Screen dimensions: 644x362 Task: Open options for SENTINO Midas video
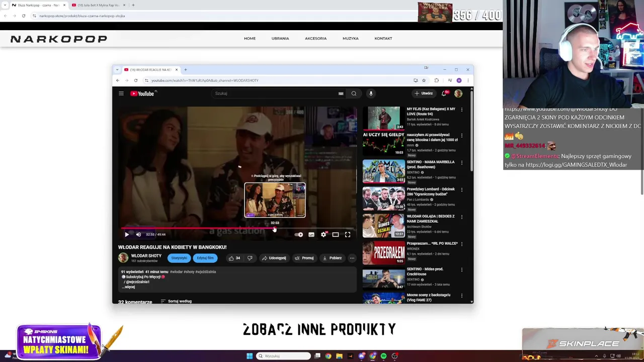(x=462, y=269)
